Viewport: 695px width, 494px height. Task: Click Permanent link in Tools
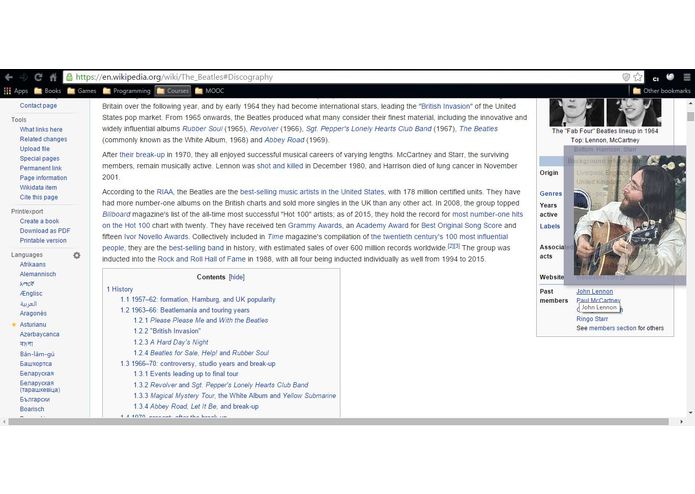click(41, 168)
